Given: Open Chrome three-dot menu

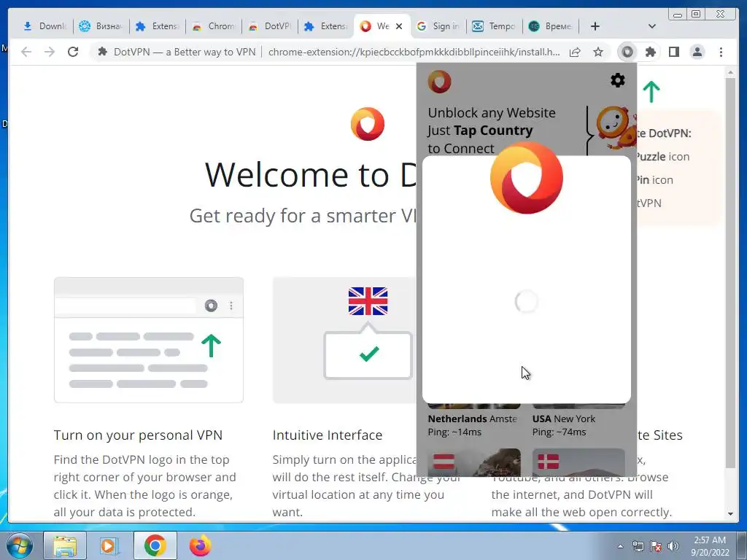Looking at the screenshot, I should pos(721,52).
